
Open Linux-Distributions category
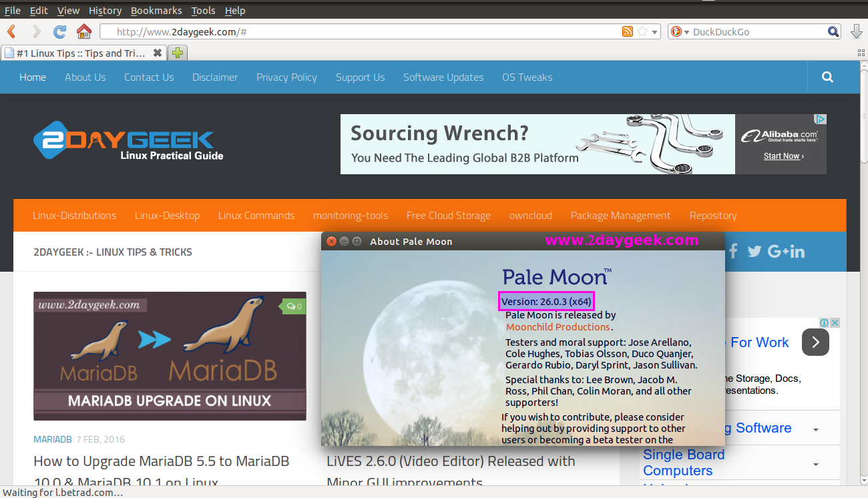pos(74,216)
